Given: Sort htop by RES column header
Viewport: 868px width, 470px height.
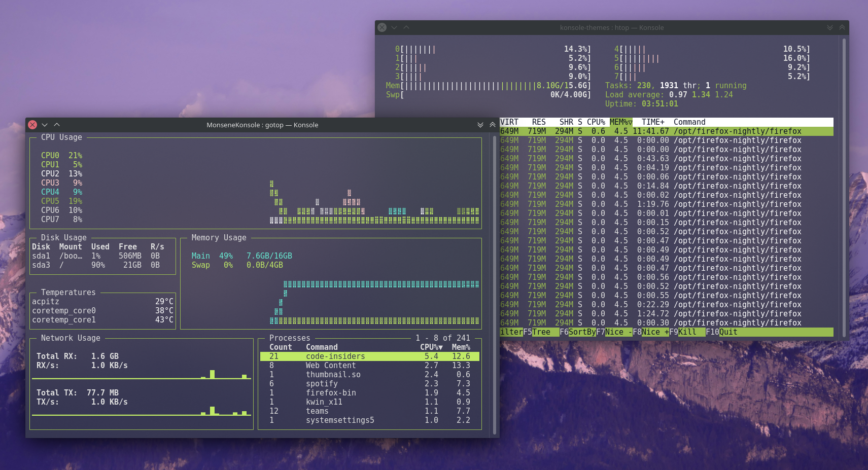Looking at the screenshot, I should click(539, 122).
